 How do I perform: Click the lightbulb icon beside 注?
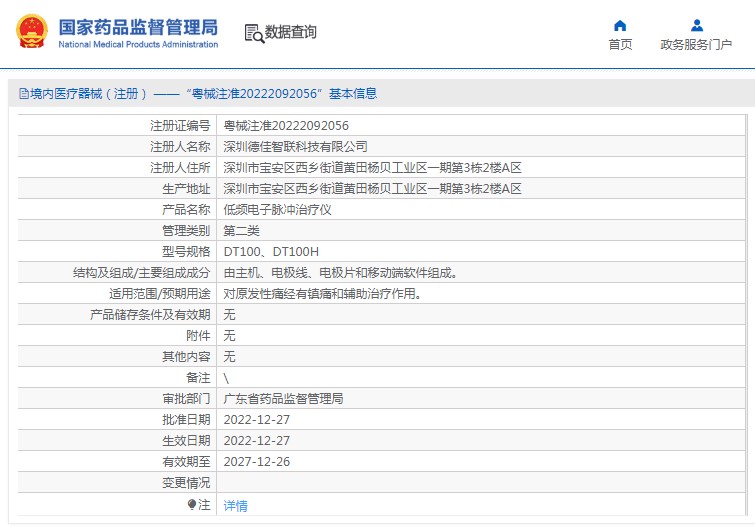pyautogui.click(x=192, y=505)
